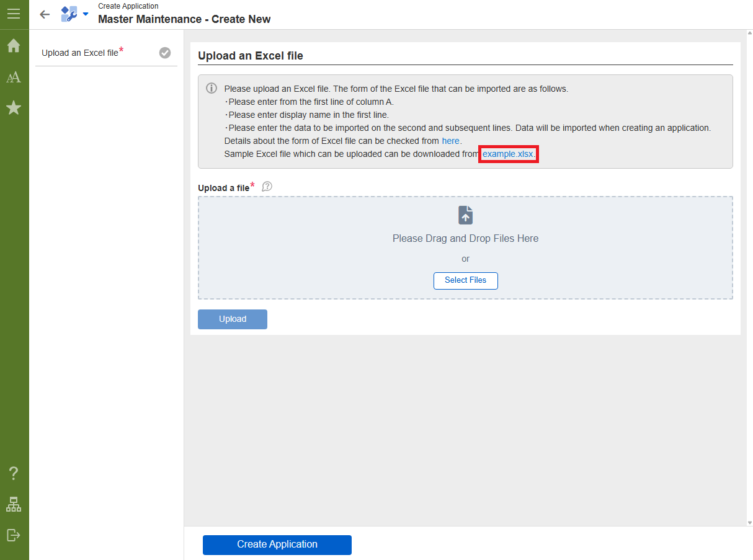
Task: Open the sitemap icon in the sidebar
Action: coord(14,505)
